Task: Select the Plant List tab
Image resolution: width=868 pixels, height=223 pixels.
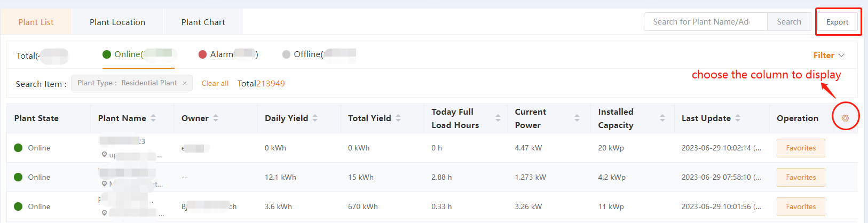Action: 36,22
